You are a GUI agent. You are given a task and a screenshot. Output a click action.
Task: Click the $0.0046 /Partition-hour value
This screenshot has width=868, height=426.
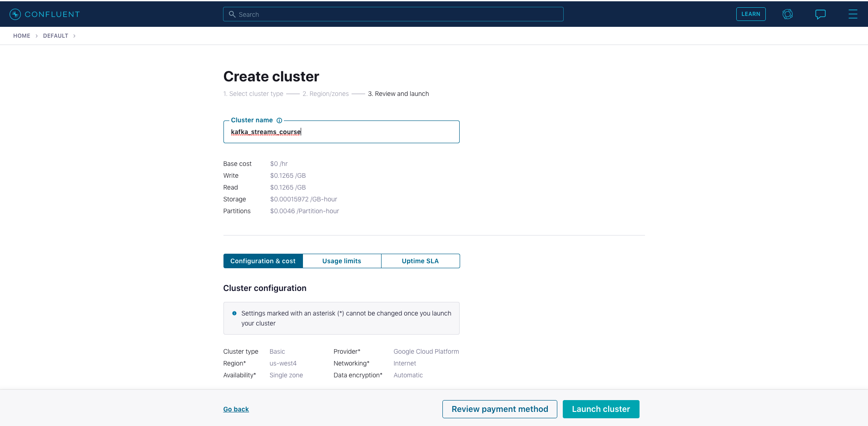304,211
